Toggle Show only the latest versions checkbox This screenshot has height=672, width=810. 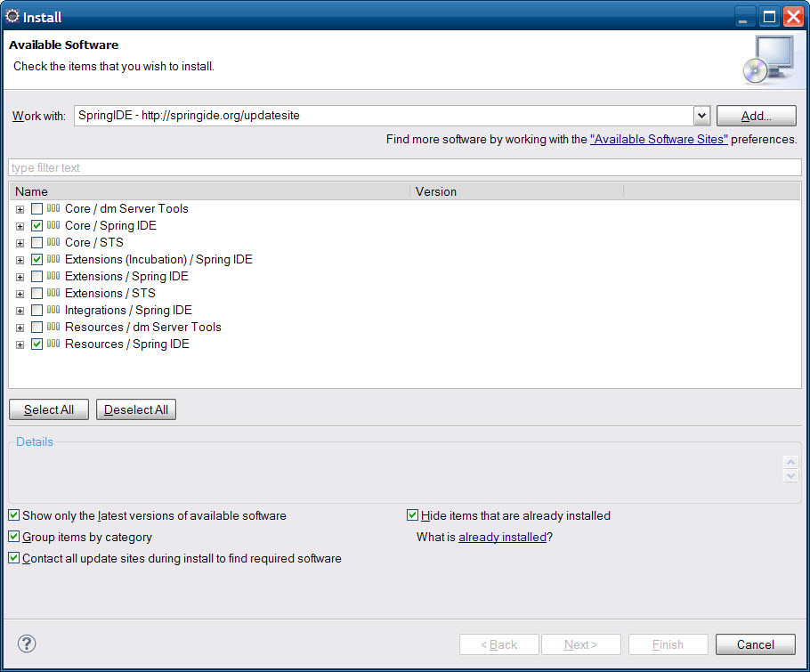click(14, 515)
